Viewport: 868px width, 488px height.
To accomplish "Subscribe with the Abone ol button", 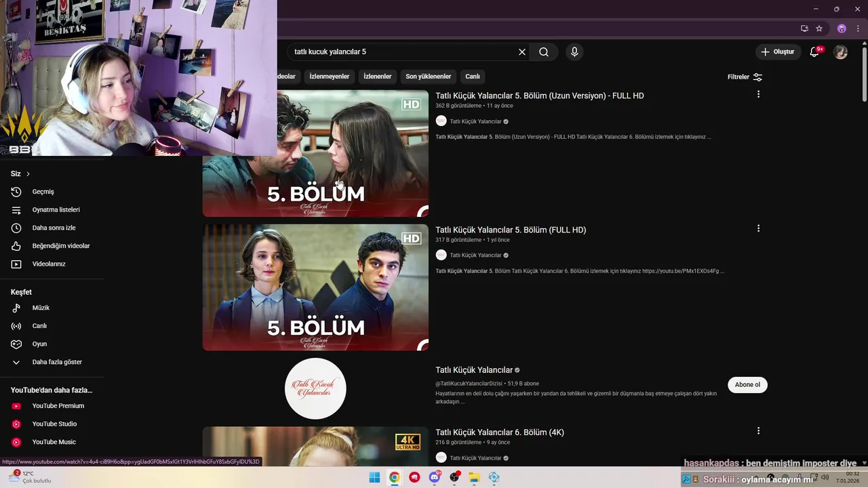I will click(747, 384).
